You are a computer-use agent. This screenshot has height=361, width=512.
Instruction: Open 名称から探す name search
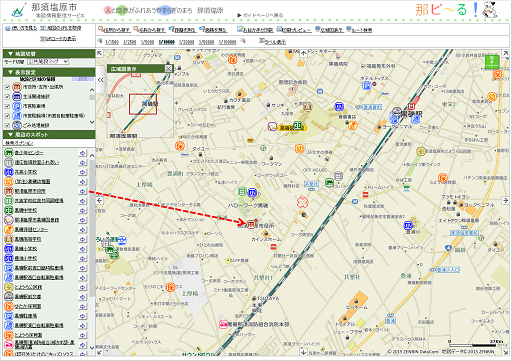(x=149, y=30)
